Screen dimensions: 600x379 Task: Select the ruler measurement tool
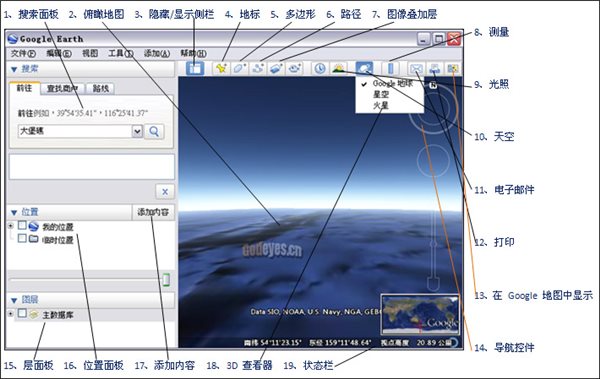coord(391,69)
